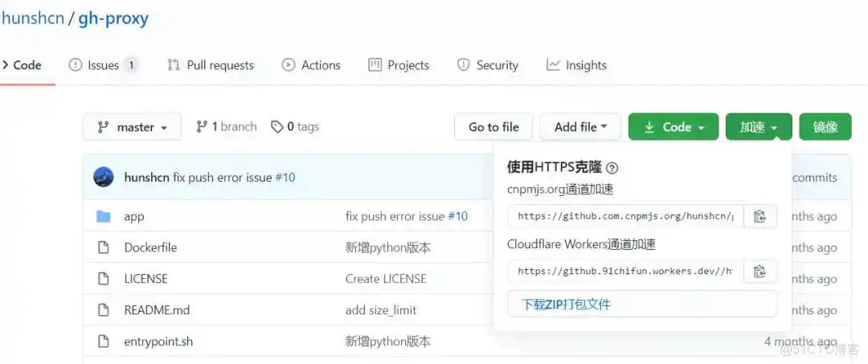The image size is (868, 364).
Task: Open Dockerfile commit 新增python版本
Action: (388, 247)
